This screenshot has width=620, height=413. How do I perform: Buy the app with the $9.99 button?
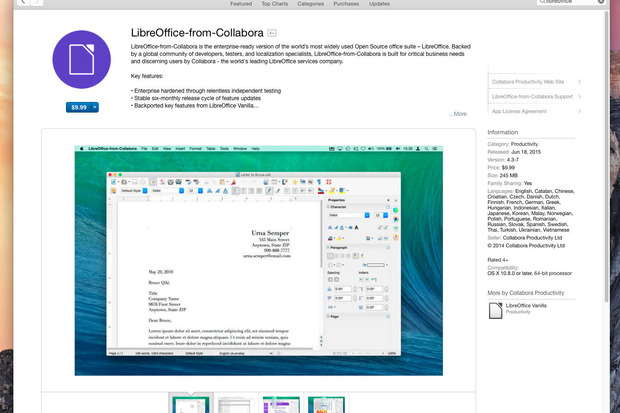point(79,107)
